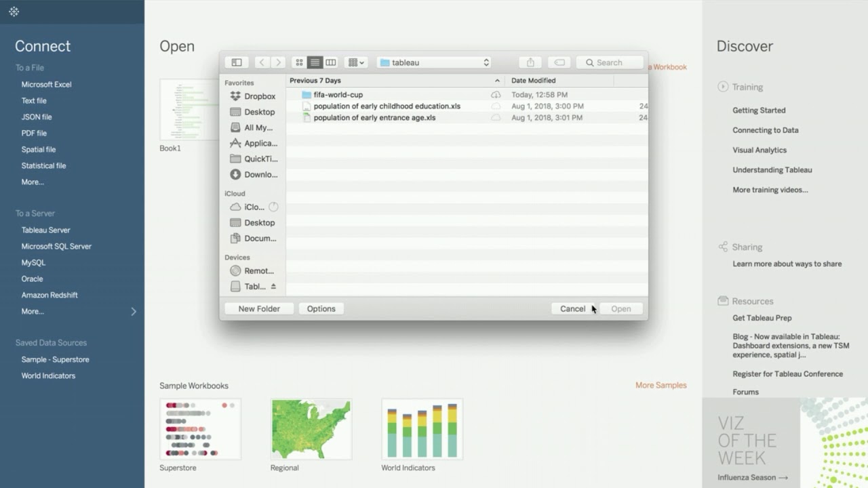Image resolution: width=868 pixels, height=488 pixels.
Task: Connect to Tableau Server
Action: pyautogui.click(x=45, y=230)
